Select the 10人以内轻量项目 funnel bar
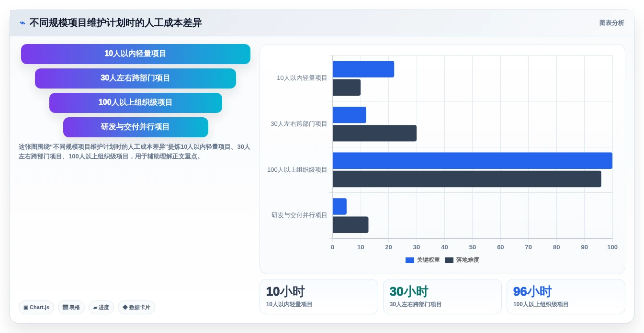Image resolution: width=644 pixels, height=333 pixels. 136,54
